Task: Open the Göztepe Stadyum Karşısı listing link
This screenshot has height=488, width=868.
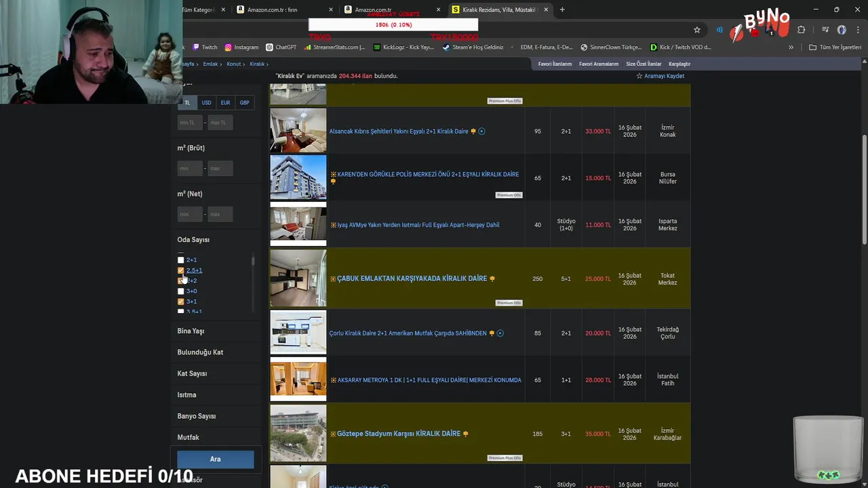Action: click(x=399, y=434)
